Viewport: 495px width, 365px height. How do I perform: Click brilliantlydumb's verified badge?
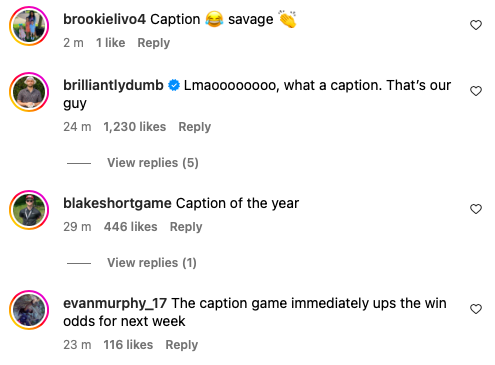[x=174, y=85]
